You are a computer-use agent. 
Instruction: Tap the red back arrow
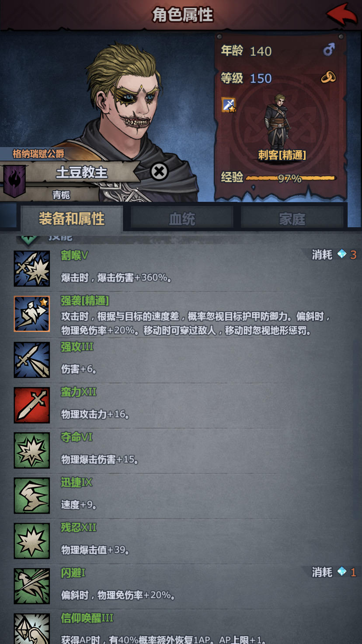(342, 14)
